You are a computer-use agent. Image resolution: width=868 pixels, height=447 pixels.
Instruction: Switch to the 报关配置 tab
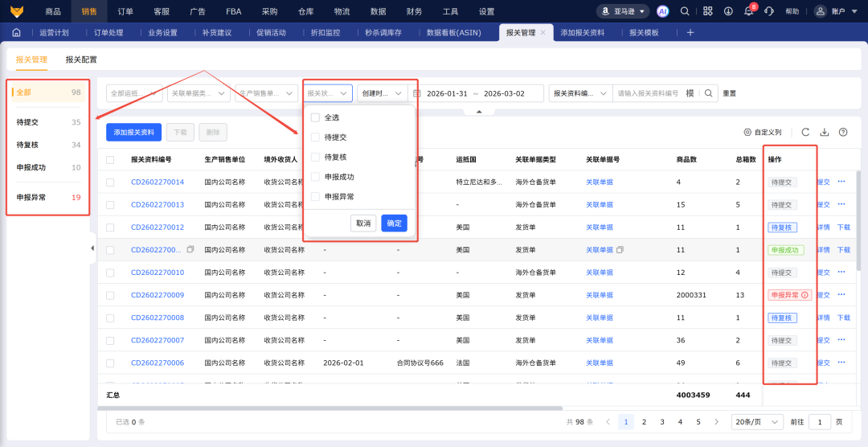click(81, 59)
